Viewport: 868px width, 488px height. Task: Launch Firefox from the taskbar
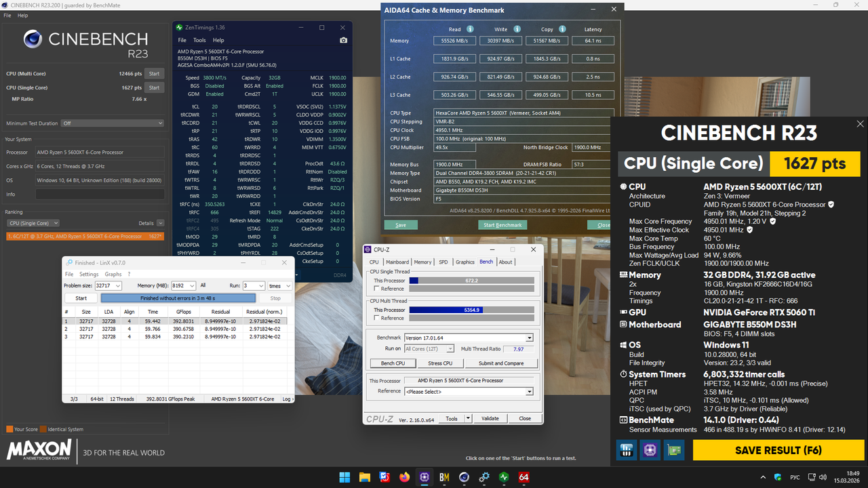click(x=405, y=477)
